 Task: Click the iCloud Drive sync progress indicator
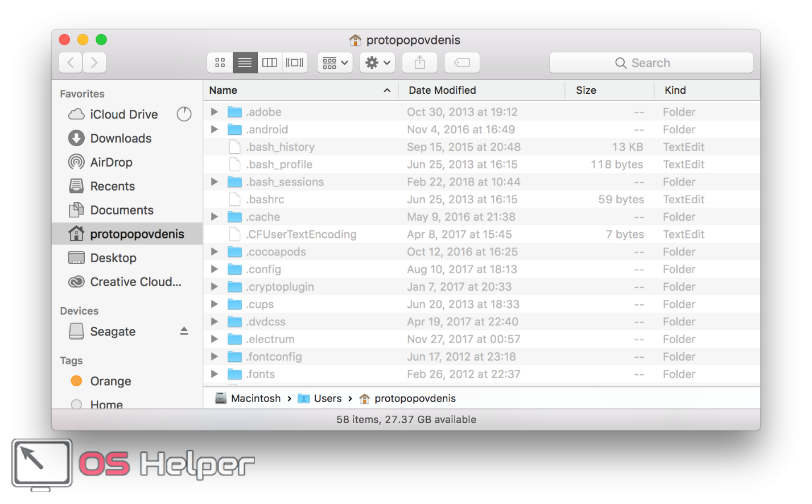[x=184, y=114]
